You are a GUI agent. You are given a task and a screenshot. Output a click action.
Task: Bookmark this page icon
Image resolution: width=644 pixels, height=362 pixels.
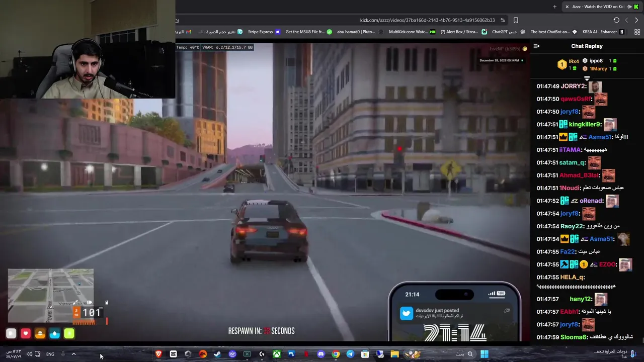(x=516, y=20)
